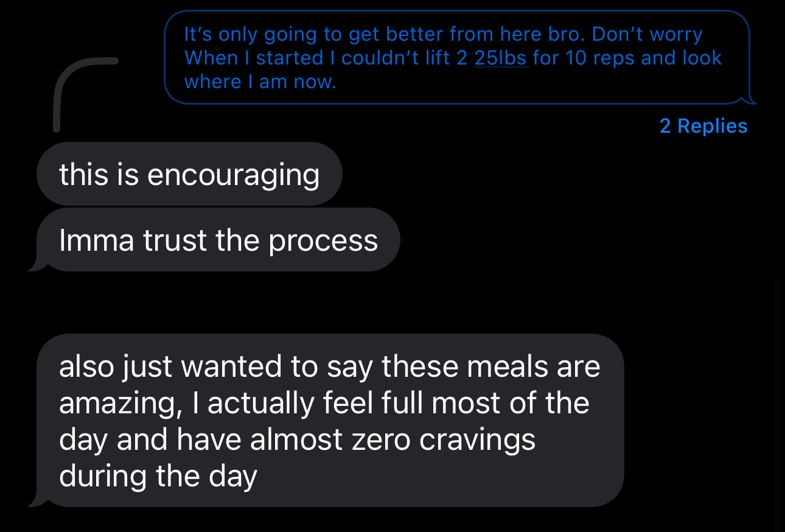785x532 pixels.
Task: Click the underlined 25lbs text
Action: pos(500,58)
